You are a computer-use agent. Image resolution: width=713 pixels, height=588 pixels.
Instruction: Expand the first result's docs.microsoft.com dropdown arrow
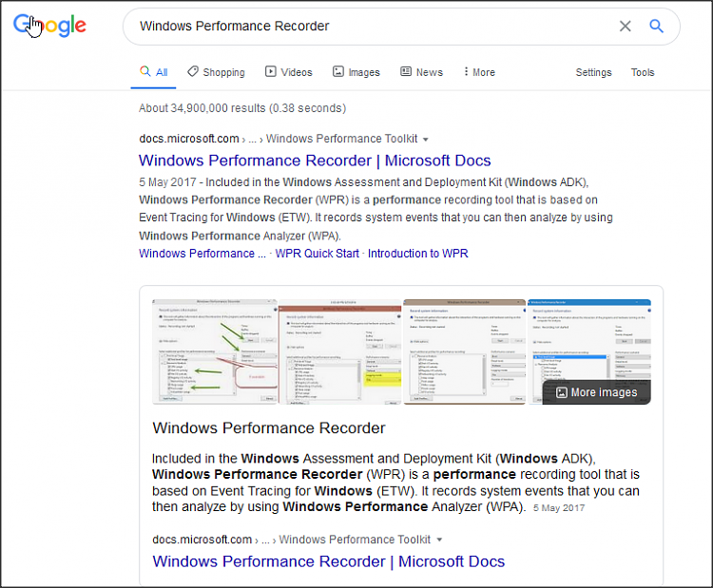click(x=426, y=140)
